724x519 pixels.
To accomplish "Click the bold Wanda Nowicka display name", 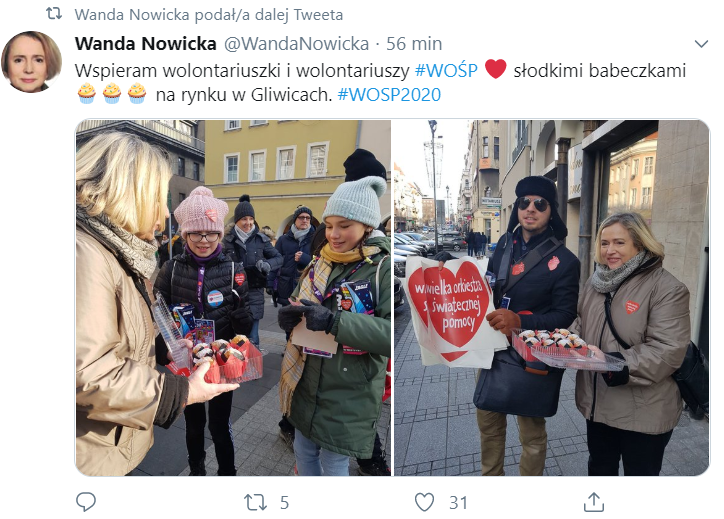I will (x=145, y=44).
